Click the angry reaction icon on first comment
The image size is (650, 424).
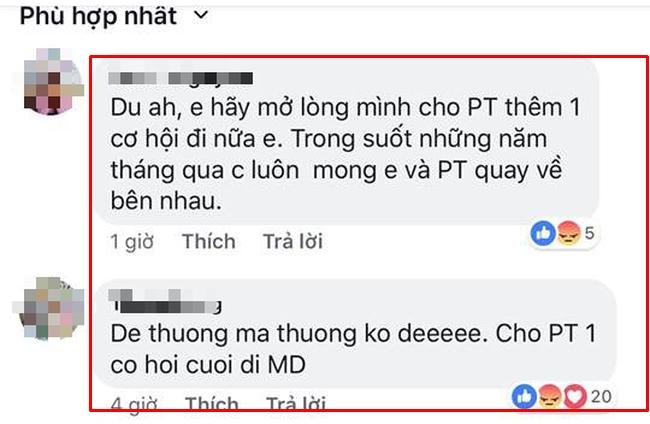(x=568, y=233)
